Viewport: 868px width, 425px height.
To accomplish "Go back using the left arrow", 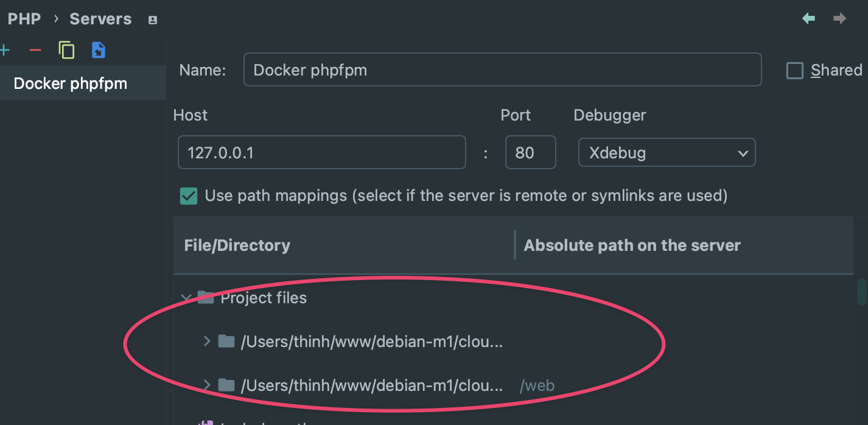I will [x=808, y=19].
